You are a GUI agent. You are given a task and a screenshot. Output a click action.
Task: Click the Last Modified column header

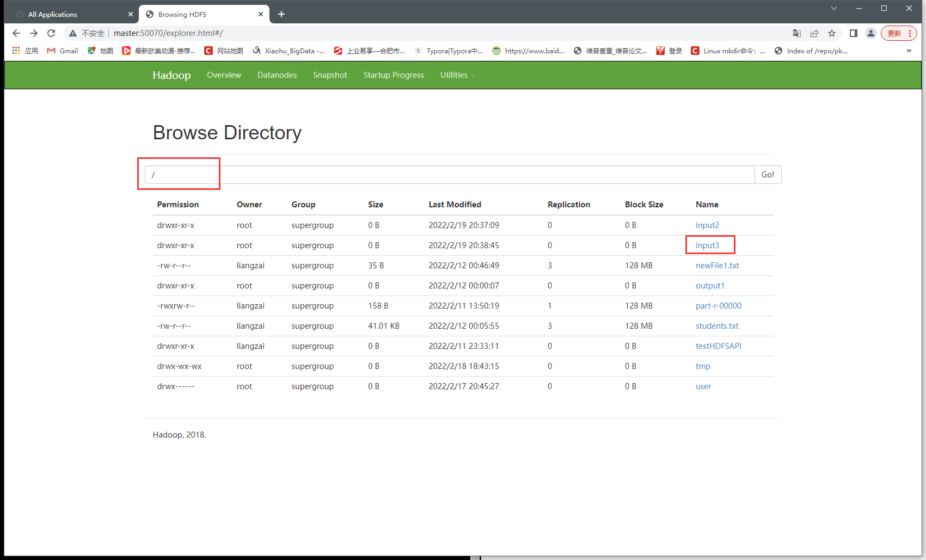(x=455, y=205)
